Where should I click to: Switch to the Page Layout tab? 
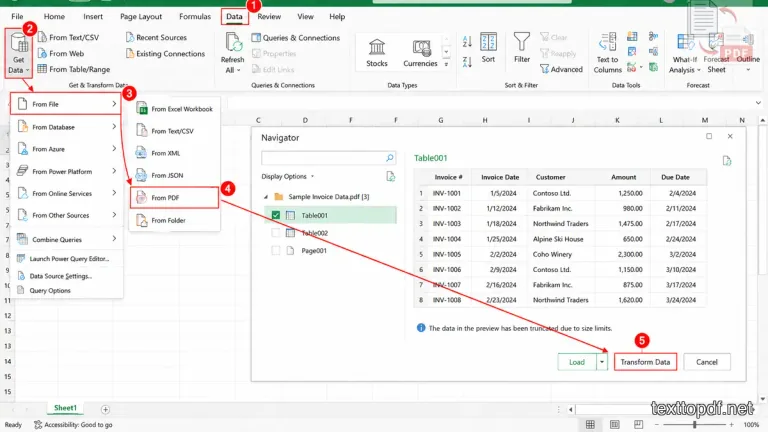(141, 16)
